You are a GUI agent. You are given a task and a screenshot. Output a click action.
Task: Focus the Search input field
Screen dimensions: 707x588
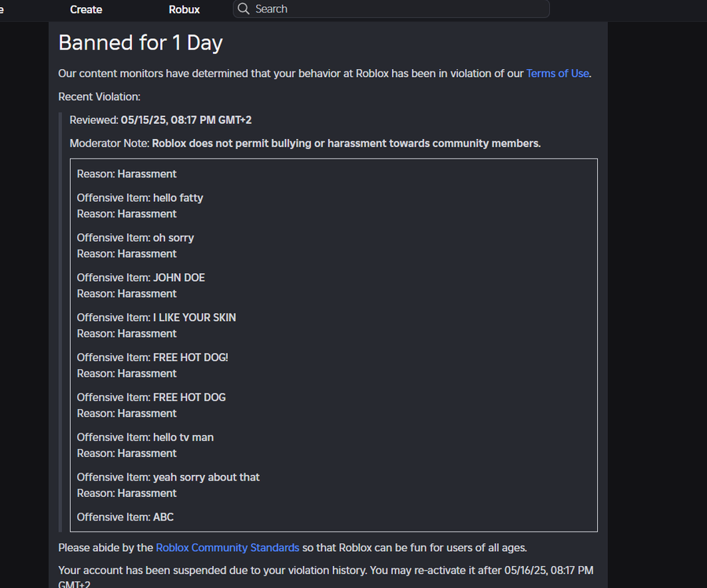tap(393, 9)
